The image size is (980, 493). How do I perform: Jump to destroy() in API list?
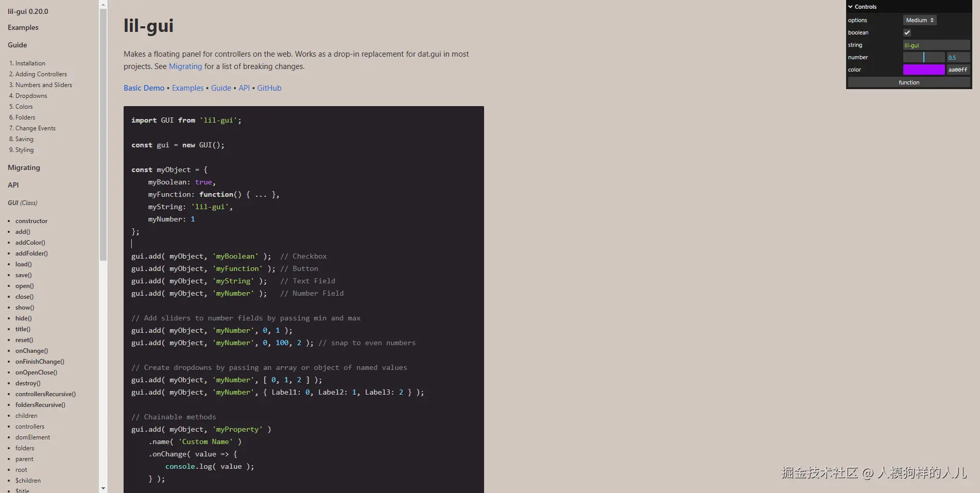[x=28, y=383]
